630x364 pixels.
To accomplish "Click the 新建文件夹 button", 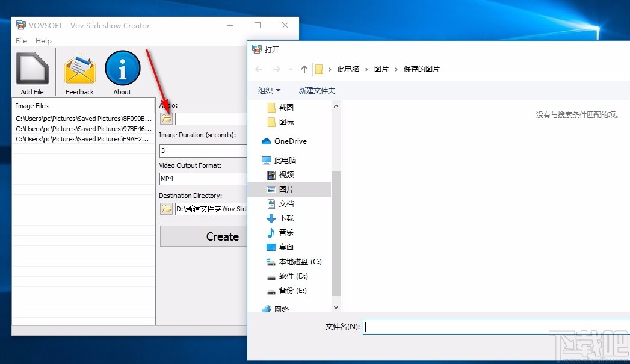I will click(317, 90).
